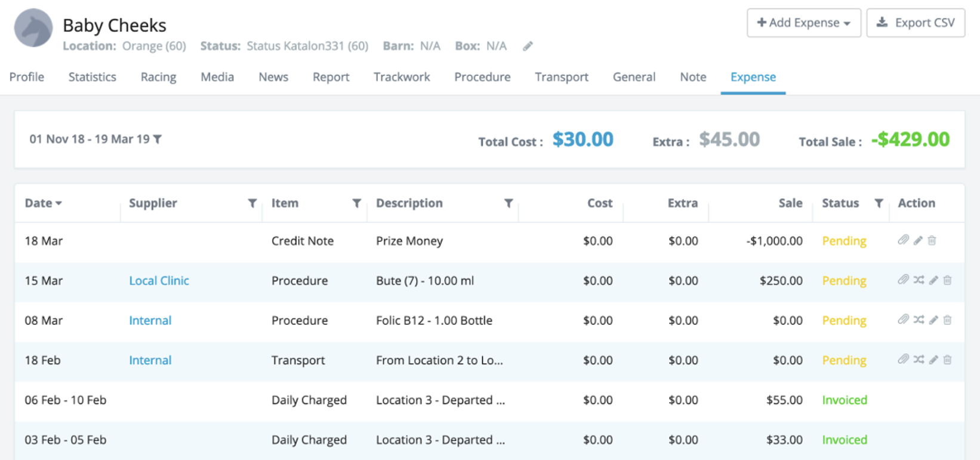Open the 01 Nov 18 - 19 Mar 19 date range filter
This screenshot has height=460, width=980.
click(95, 139)
